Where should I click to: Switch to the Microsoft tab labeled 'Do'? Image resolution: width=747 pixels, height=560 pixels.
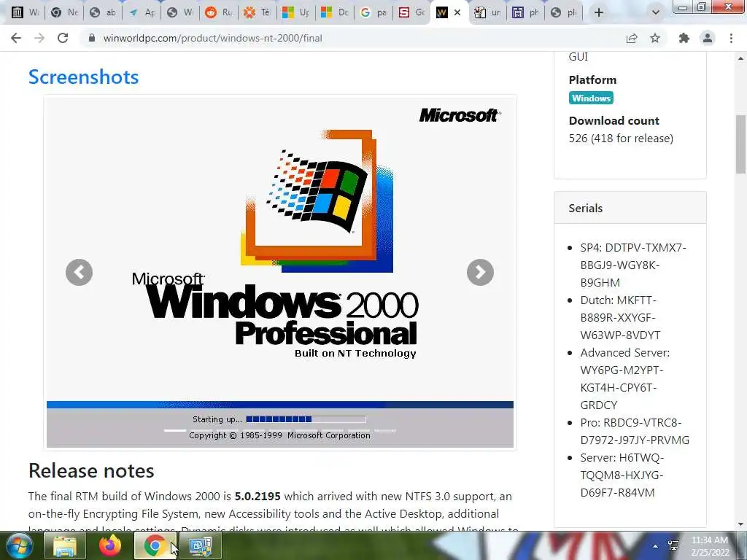(334, 12)
